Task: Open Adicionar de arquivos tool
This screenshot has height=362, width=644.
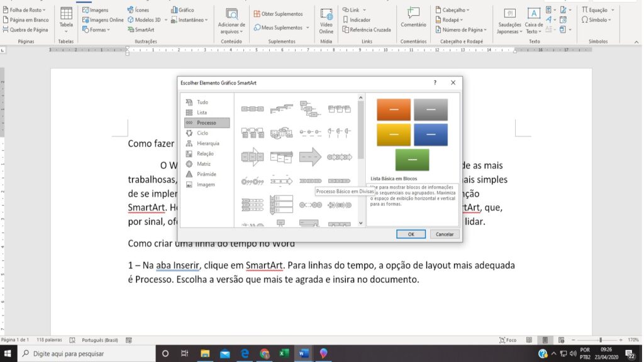Action: click(231, 21)
